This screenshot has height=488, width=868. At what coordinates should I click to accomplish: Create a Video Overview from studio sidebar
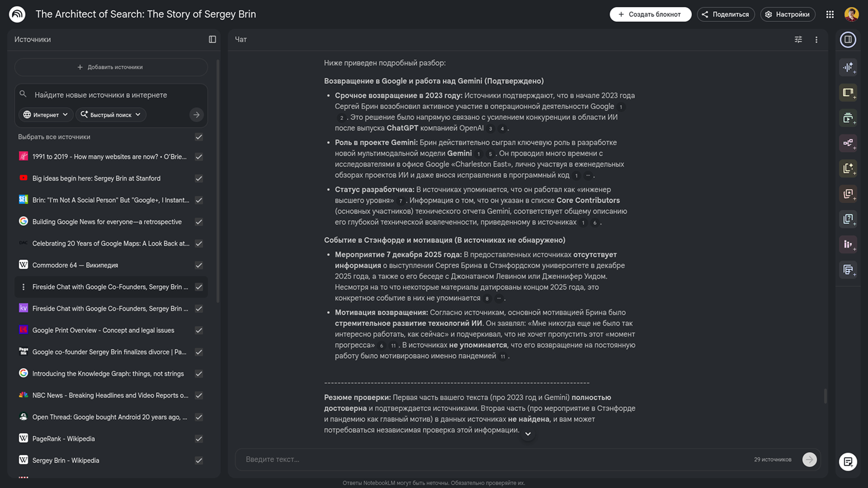(x=848, y=118)
